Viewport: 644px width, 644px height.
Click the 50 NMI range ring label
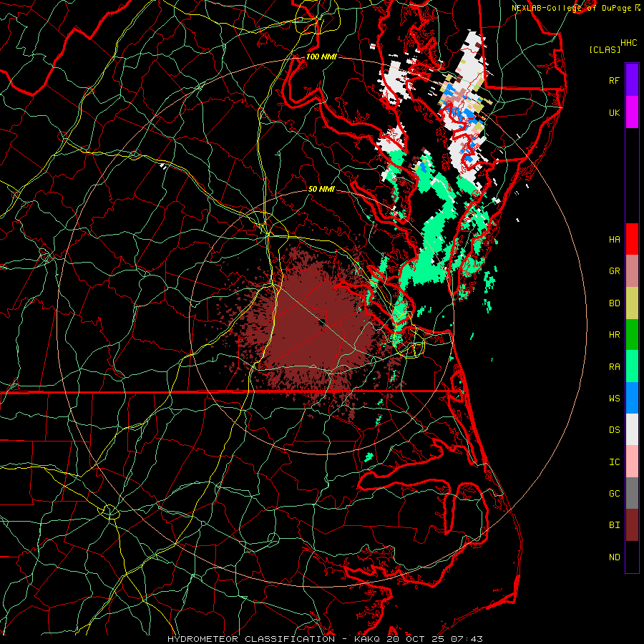click(x=321, y=190)
